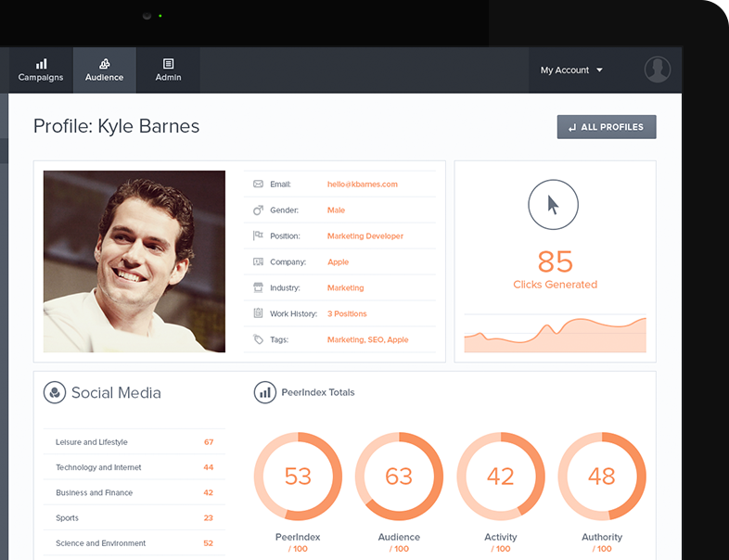Open the Campaigns tab
This screenshot has width=729, height=560.
pyautogui.click(x=41, y=70)
